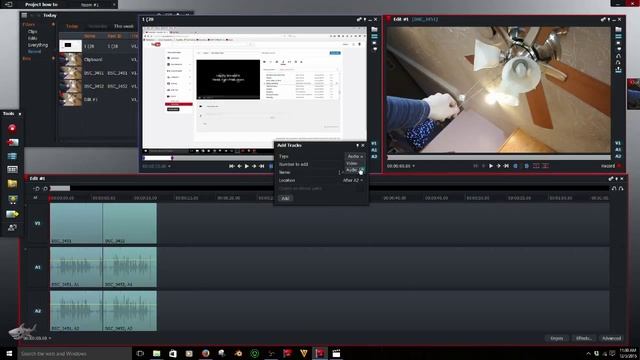Close the Add Tracks dialog

click(363, 145)
